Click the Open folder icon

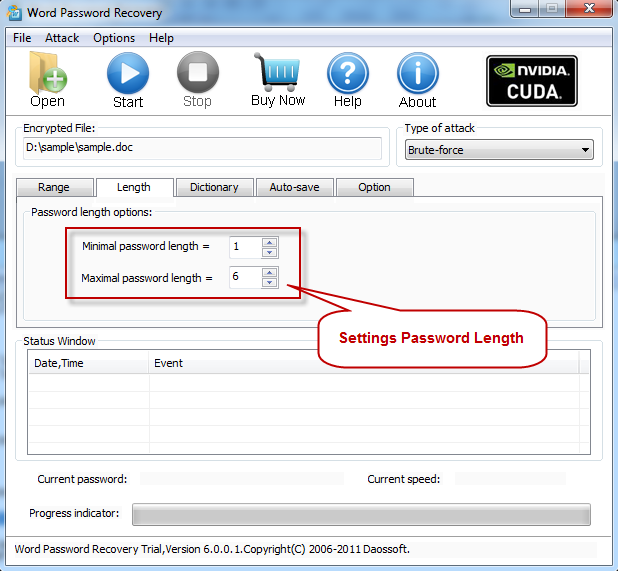pyautogui.click(x=48, y=73)
